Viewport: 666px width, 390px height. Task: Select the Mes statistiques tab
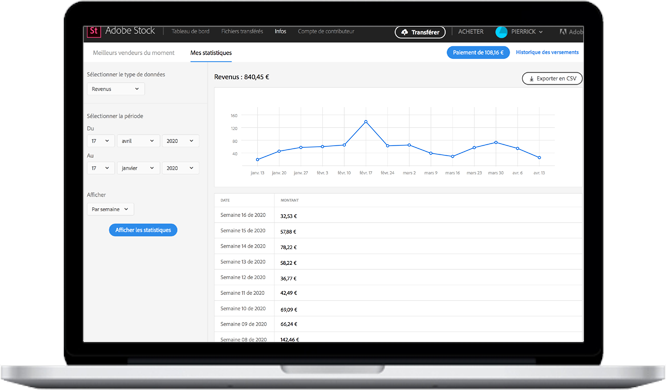pyautogui.click(x=211, y=53)
